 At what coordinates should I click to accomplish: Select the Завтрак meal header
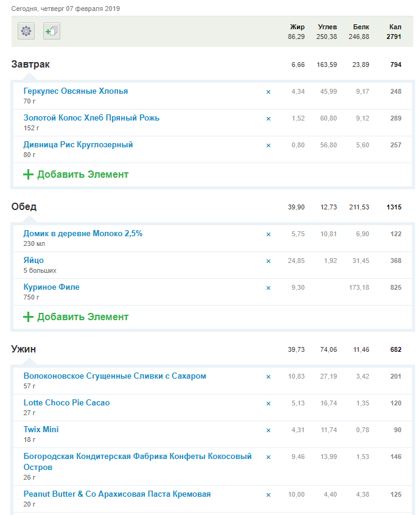point(30,65)
